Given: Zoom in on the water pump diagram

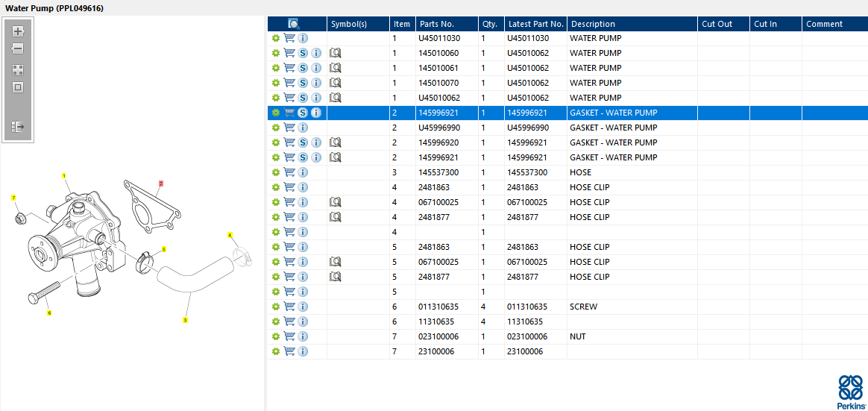Looking at the screenshot, I should (18, 31).
